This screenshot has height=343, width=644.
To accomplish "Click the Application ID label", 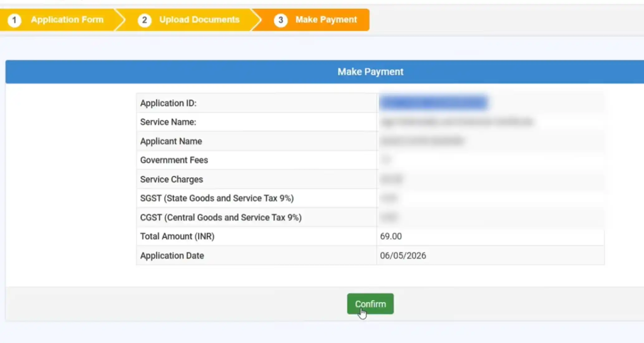I will [168, 103].
